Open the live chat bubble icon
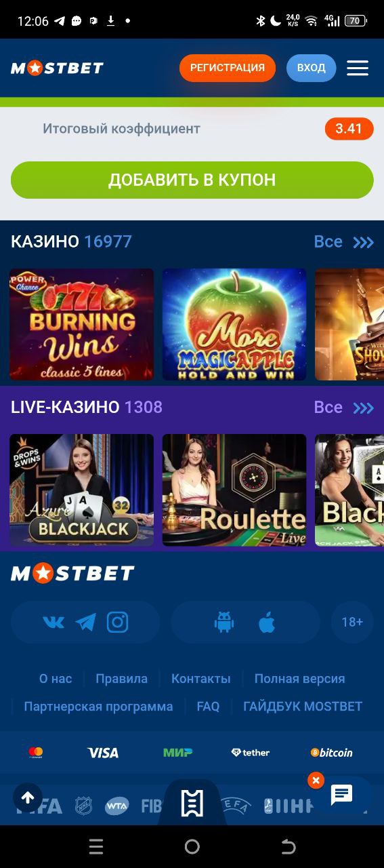The height and width of the screenshot is (868, 384). [x=341, y=795]
